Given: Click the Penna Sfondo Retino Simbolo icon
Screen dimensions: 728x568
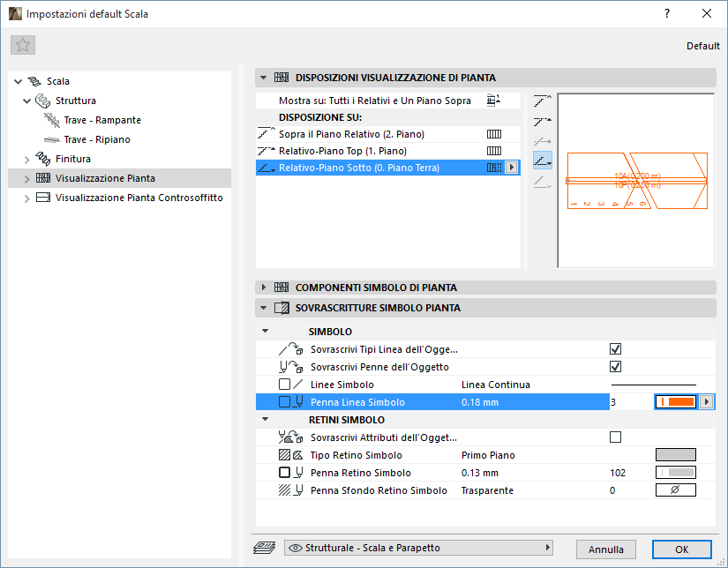Looking at the screenshot, I should coord(290,490).
